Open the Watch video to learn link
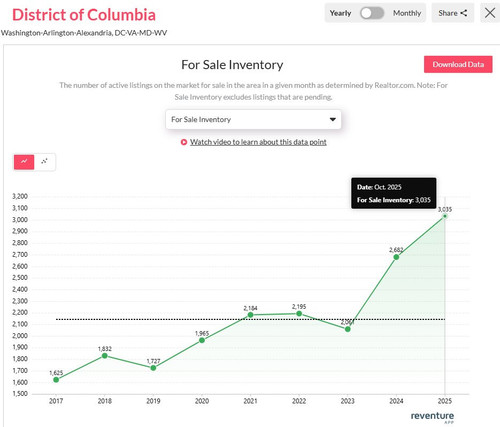 point(258,142)
